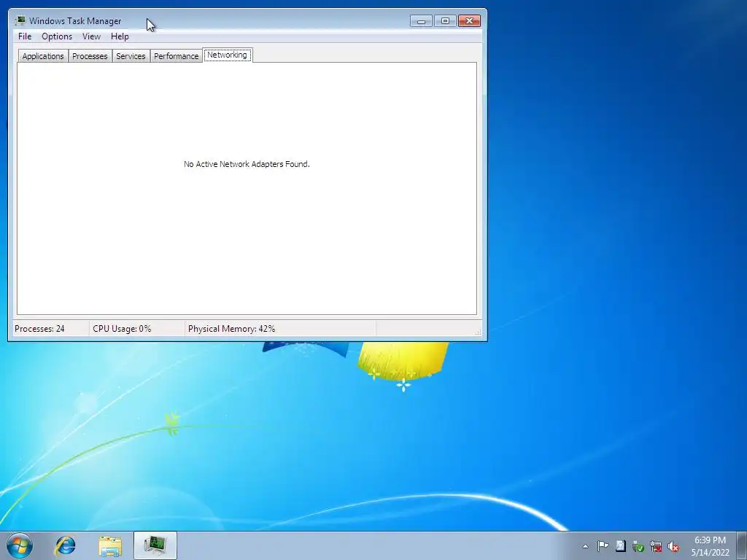Click 'CPU Usage: 0%' in the status bar
Screen dimensions: 747x560
click(122, 329)
